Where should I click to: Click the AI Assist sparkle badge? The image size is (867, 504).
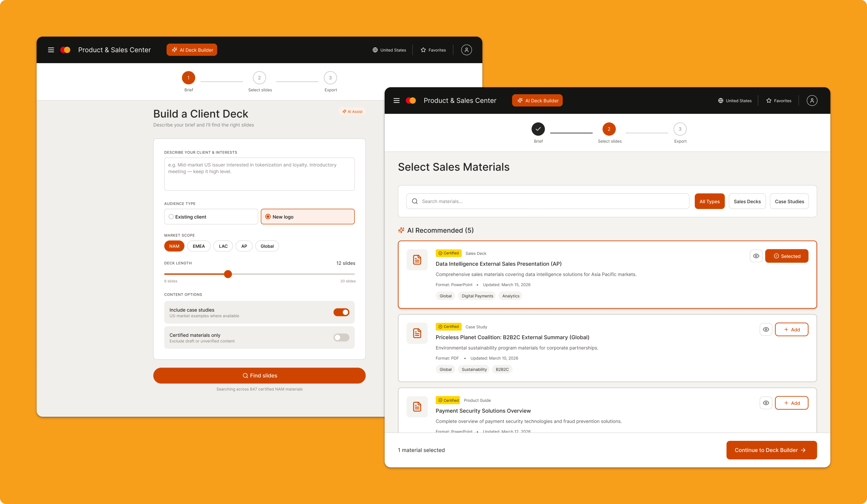(x=352, y=111)
